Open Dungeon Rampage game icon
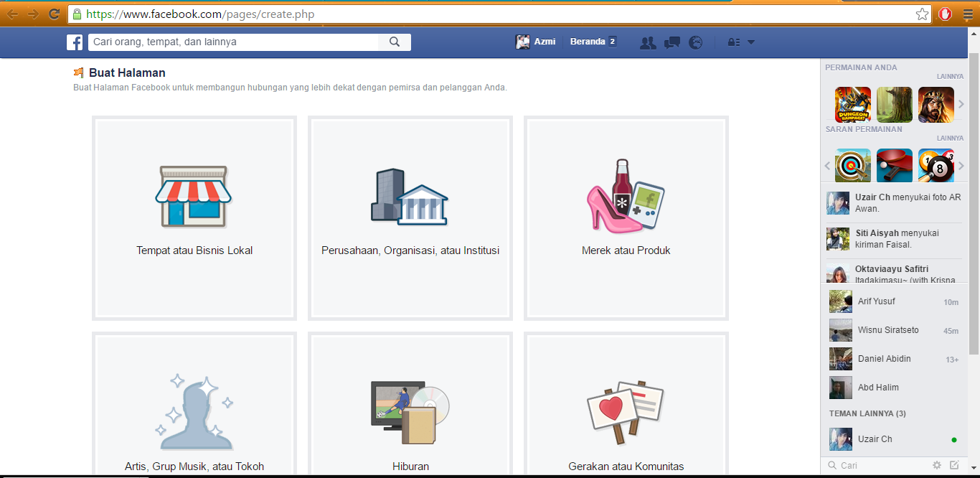This screenshot has width=980, height=478. point(853,105)
